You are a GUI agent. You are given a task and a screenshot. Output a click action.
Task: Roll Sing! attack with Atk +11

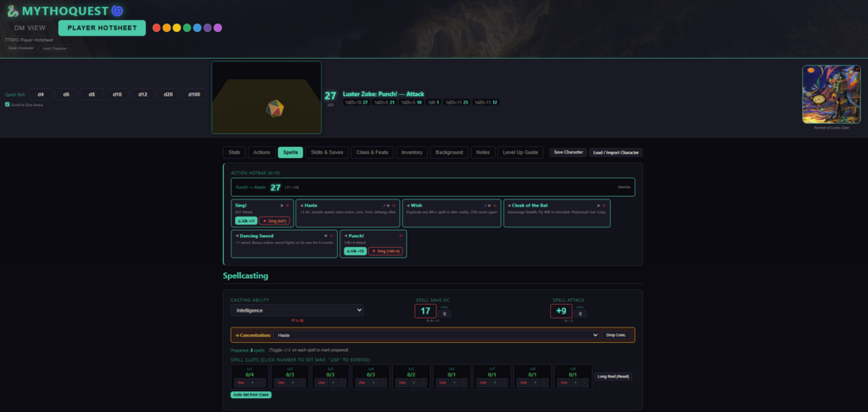(x=246, y=221)
